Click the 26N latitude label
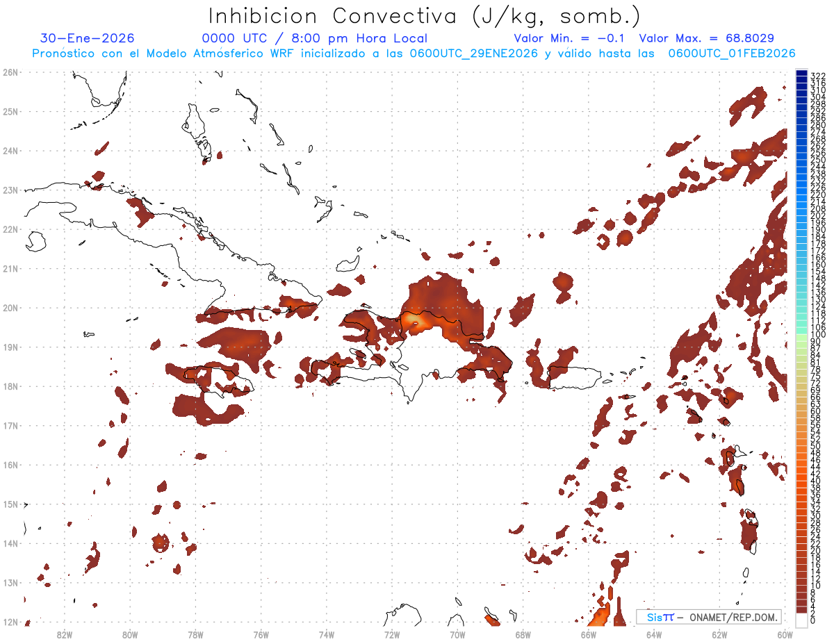 click(x=10, y=72)
